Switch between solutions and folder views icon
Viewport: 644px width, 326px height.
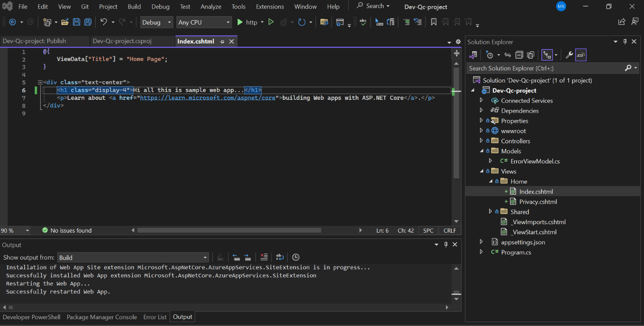pyautogui.click(x=473, y=55)
